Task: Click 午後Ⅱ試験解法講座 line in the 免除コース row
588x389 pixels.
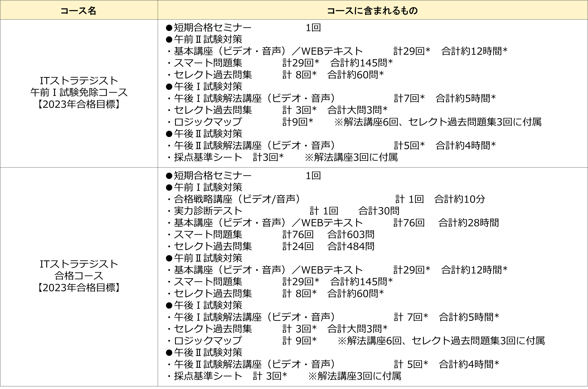Action: (x=254, y=146)
